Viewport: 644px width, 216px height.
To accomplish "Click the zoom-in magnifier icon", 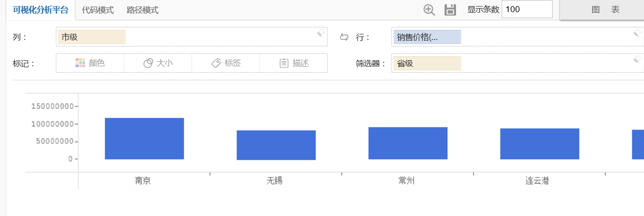I will (x=429, y=10).
